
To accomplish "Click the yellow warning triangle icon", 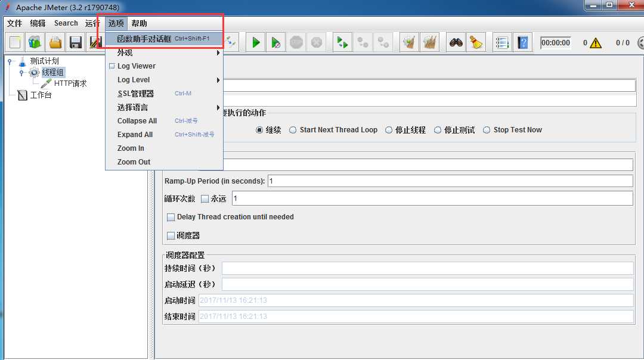I will [x=595, y=43].
